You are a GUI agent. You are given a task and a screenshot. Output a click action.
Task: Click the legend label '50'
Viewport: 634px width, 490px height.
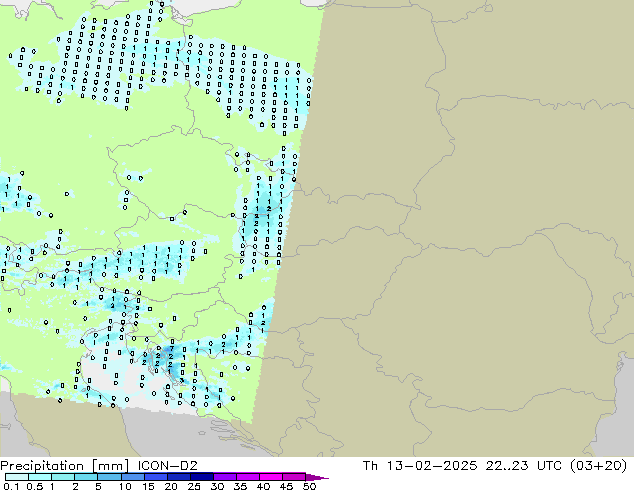[309, 486]
